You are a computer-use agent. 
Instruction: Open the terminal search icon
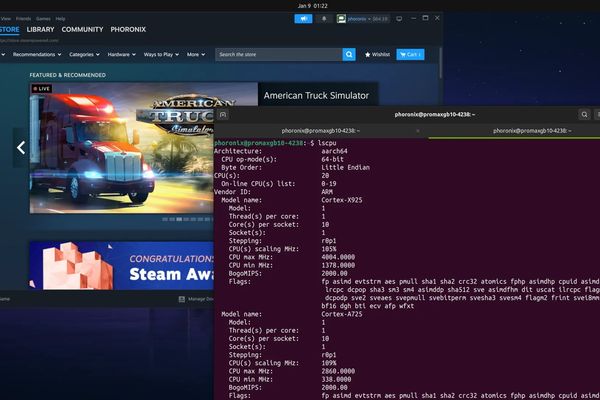[x=584, y=114]
